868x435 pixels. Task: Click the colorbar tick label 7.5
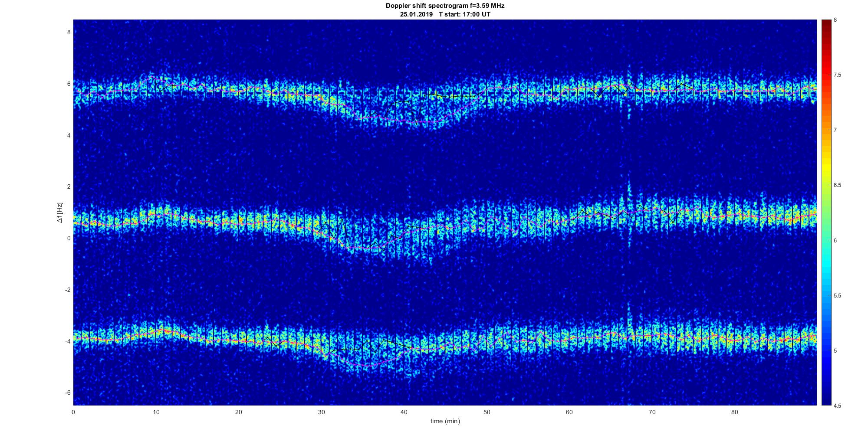tap(838, 75)
